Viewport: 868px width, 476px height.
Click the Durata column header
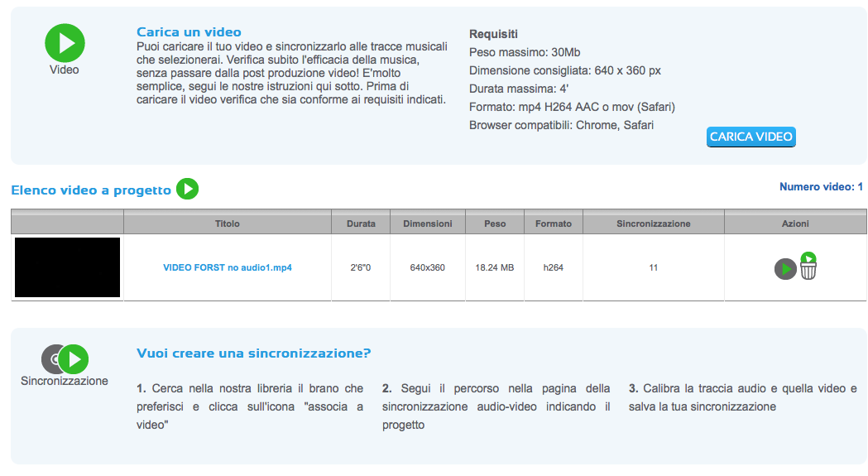tap(361, 224)
